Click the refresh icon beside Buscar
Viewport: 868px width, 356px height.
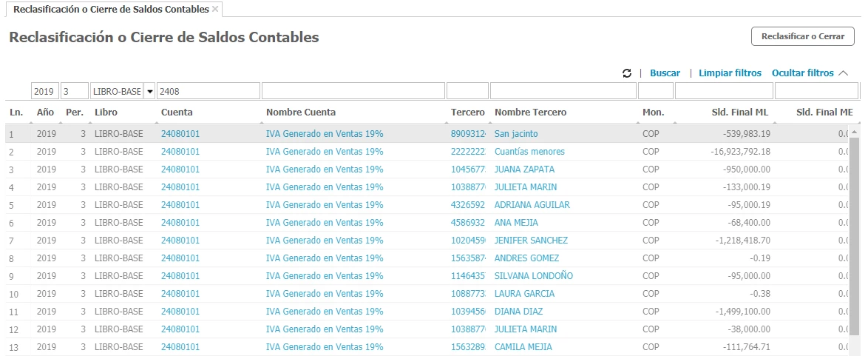click(x=627, y=73)
